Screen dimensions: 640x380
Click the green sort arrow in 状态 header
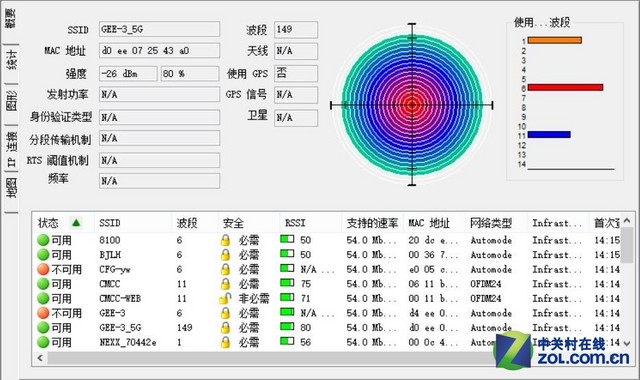coord(76,223)
